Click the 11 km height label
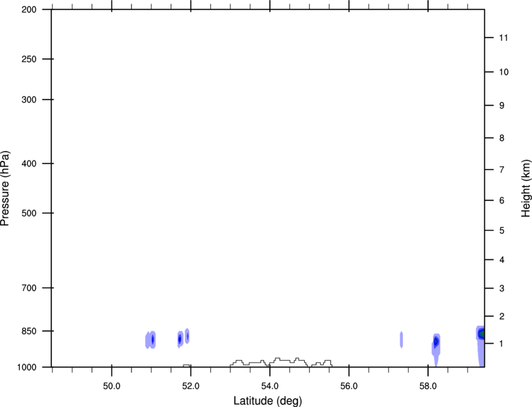Image resolution: width=532 pixels, height=407 pixels. pos(503,38)
